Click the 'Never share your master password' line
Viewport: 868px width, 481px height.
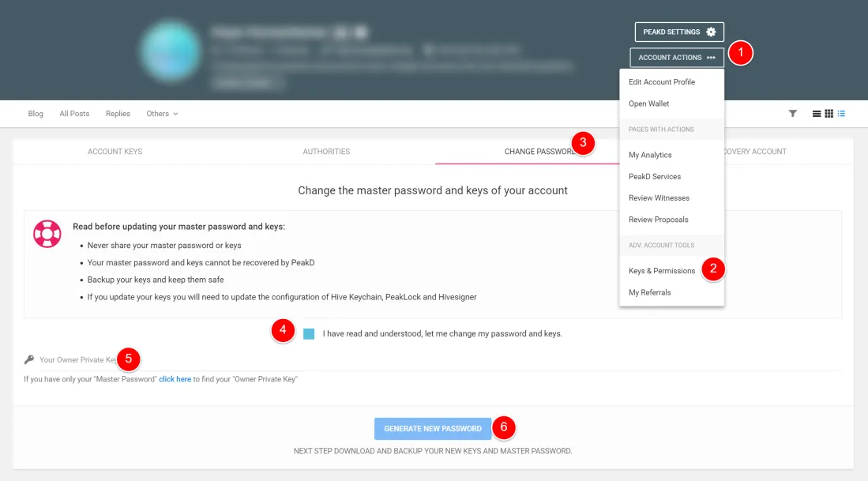pos(164,245)
